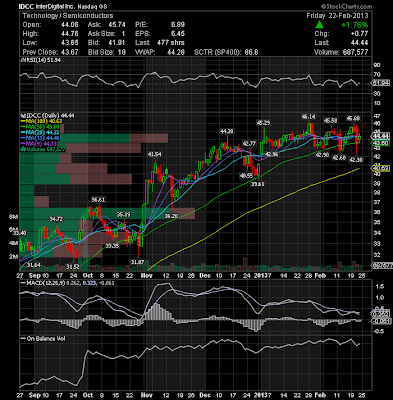Image resolution: width=393 pixels, height=400 pixels.
Task: Click the blue MA(13) legend entry
Action: (x=40, y=138)
